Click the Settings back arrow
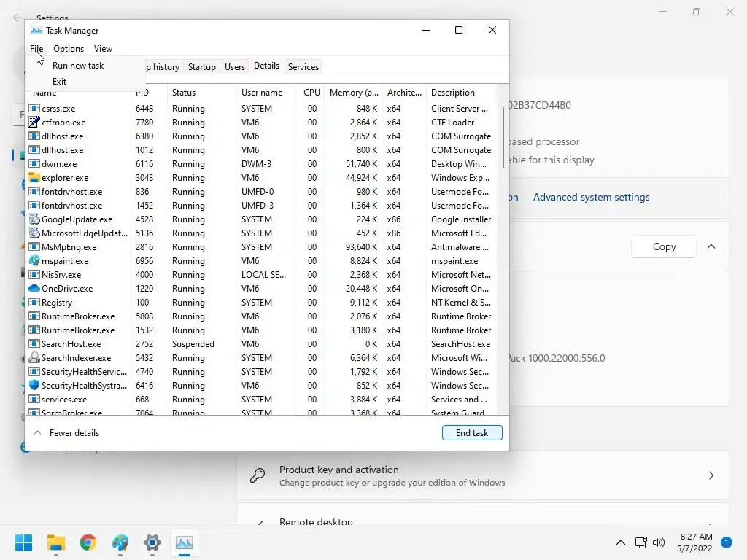The image size is (747, 560). click(18, 17)
